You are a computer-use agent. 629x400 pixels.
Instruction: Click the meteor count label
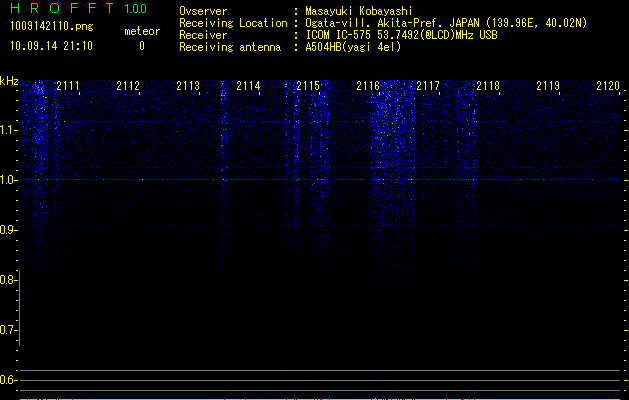coord(142,31)
